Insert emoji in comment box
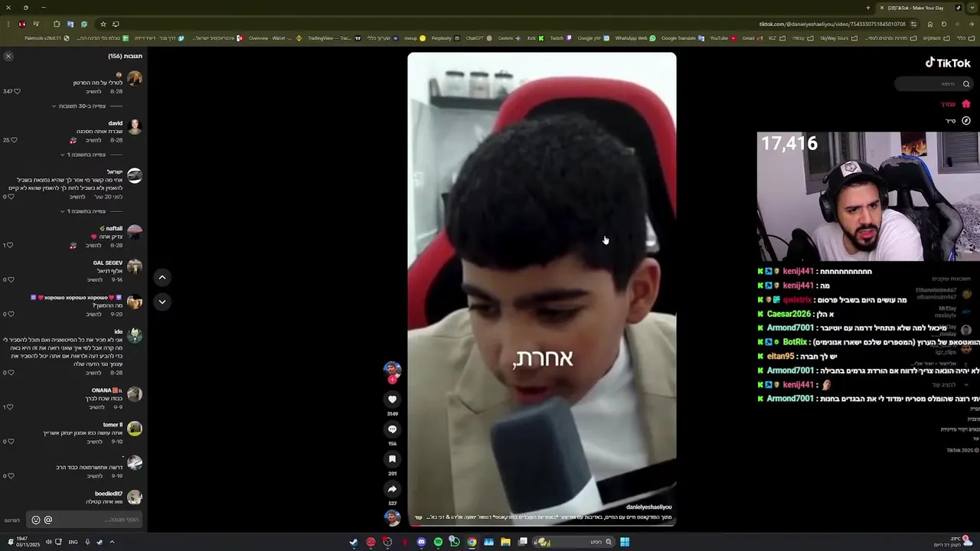Viewport: 980px width, 551px height. tap(35, 520)
